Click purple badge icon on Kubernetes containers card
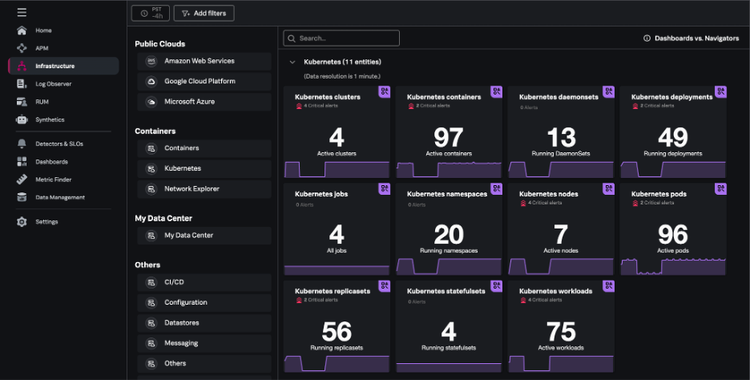Image resolution: width=750 pixels, height=380 pixels. pos(496,92)
